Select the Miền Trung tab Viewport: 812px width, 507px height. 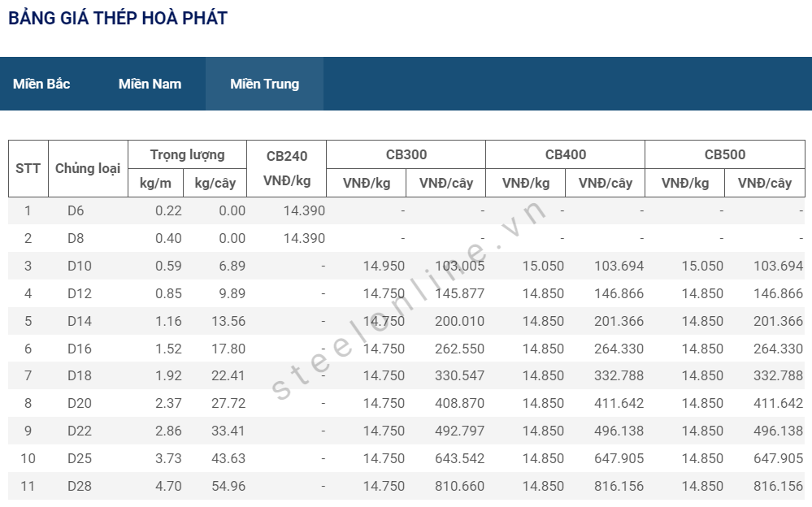pos(264,84)
